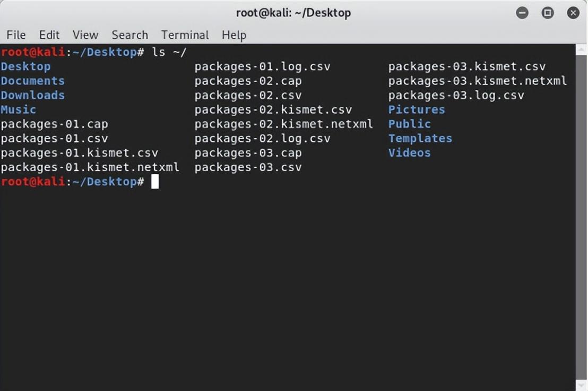Open the Edit menu
The width and height of the screenshot is (588, 391).
click(x=49, y=35)
